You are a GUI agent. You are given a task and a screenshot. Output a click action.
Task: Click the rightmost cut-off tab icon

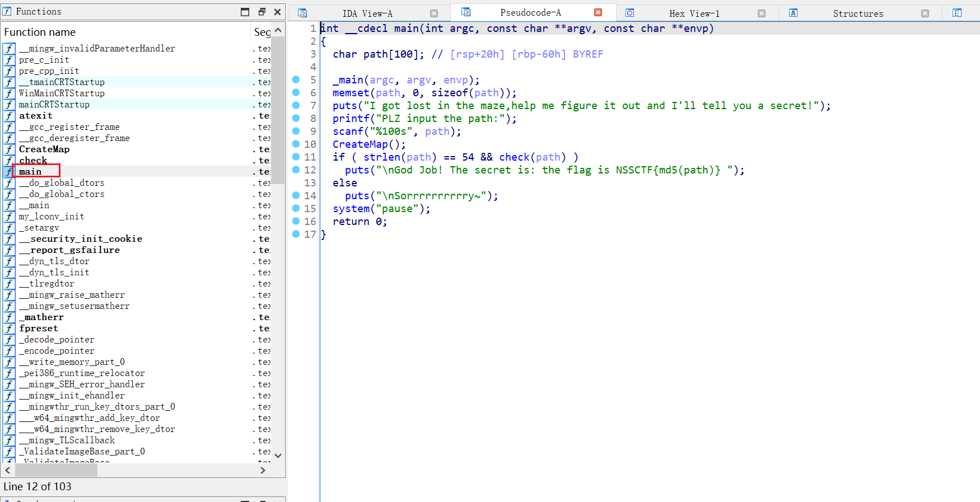(x=957, y=13)
